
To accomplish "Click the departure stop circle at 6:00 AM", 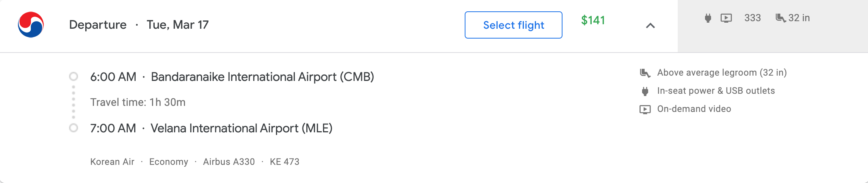I will coord(74,77).
